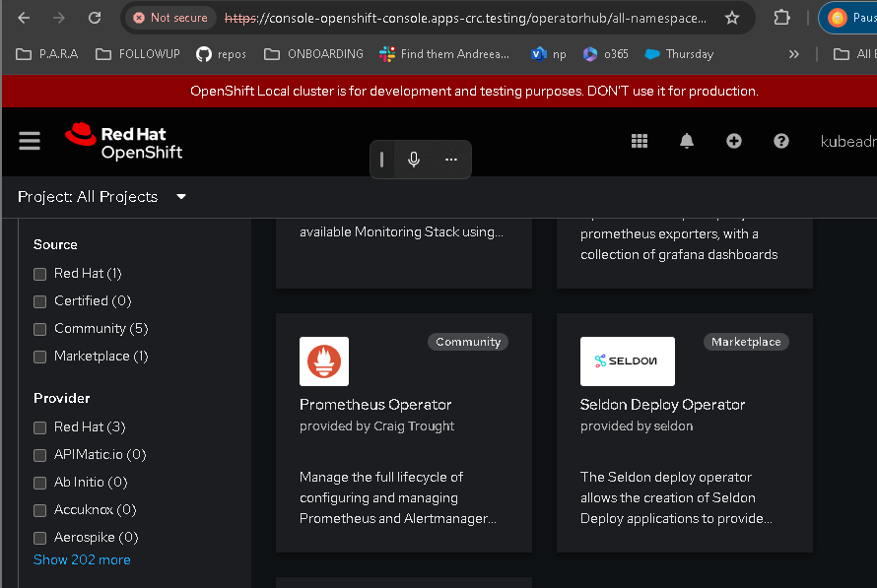This screenshot has height=588, width=877.
Task: Check the Community (5) filter
Action: (39, 329)
